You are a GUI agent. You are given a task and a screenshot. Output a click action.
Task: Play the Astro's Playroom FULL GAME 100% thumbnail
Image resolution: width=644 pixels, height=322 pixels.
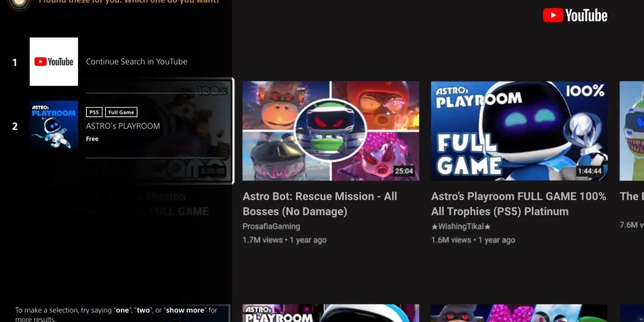point(519,131)
